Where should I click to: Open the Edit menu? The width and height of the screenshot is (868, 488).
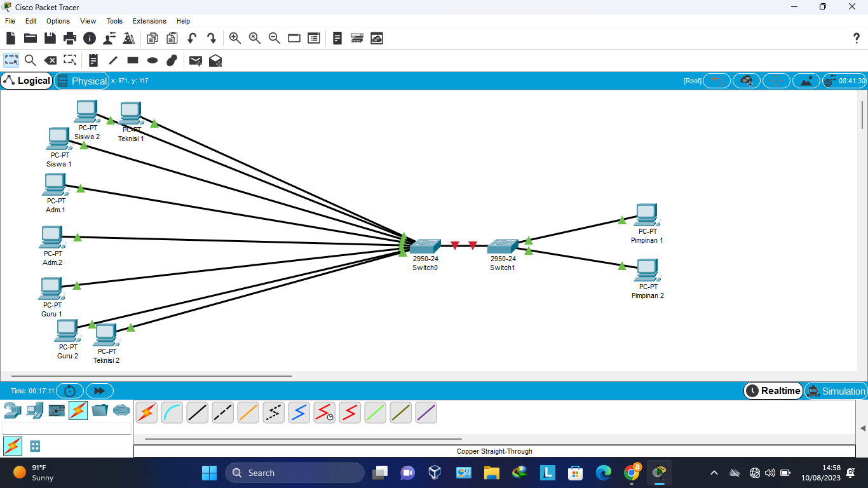click(x=31, y=21)
